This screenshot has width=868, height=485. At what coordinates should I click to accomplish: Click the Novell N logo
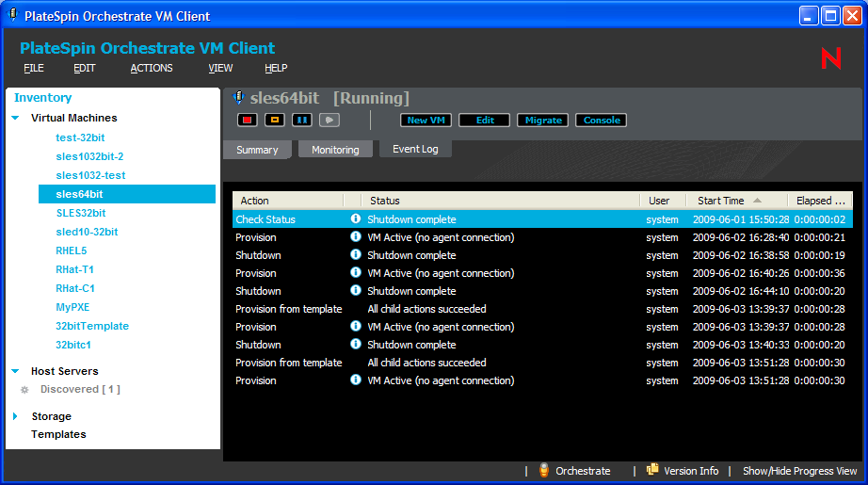[x=831, y=58]
